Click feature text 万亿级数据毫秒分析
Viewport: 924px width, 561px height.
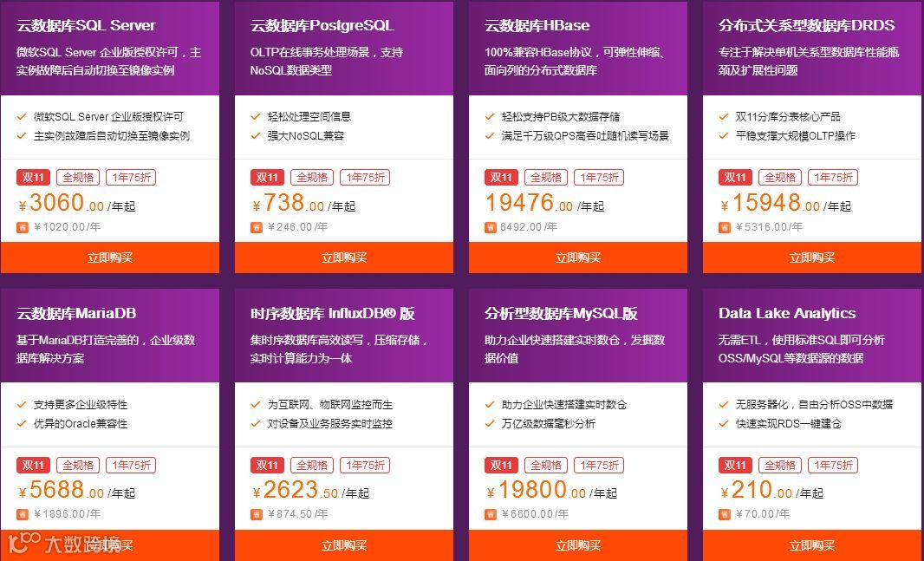548,423
